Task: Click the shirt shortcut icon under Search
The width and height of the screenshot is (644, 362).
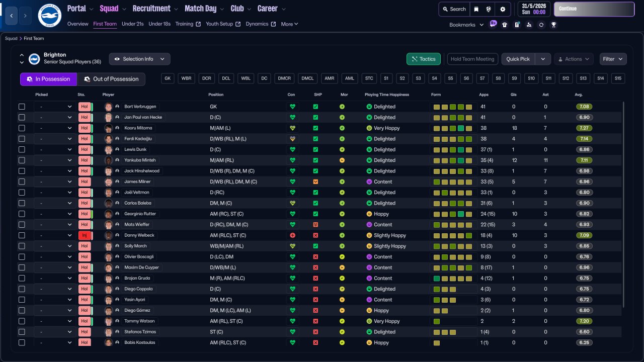Action: coord(505,25)
